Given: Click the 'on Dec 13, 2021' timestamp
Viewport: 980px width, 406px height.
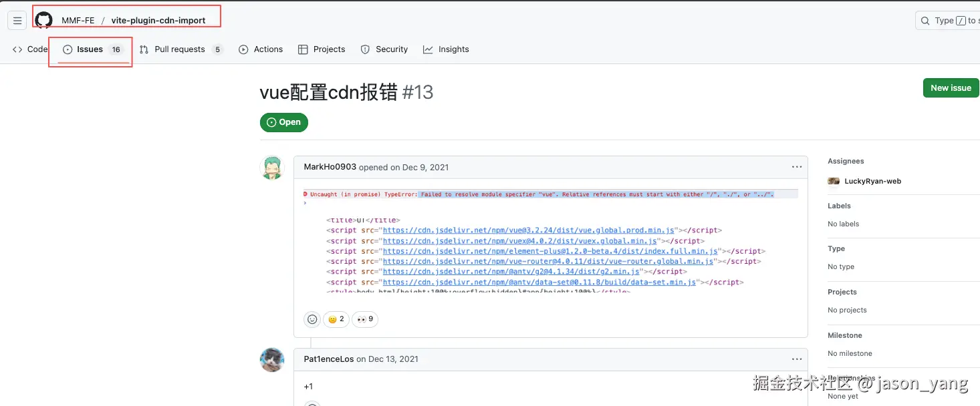Looking at the screenshot, I should click(x=387, y=359).
